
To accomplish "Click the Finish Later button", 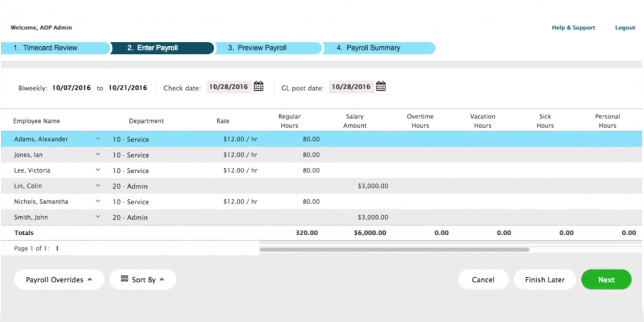I will [544, 279].
